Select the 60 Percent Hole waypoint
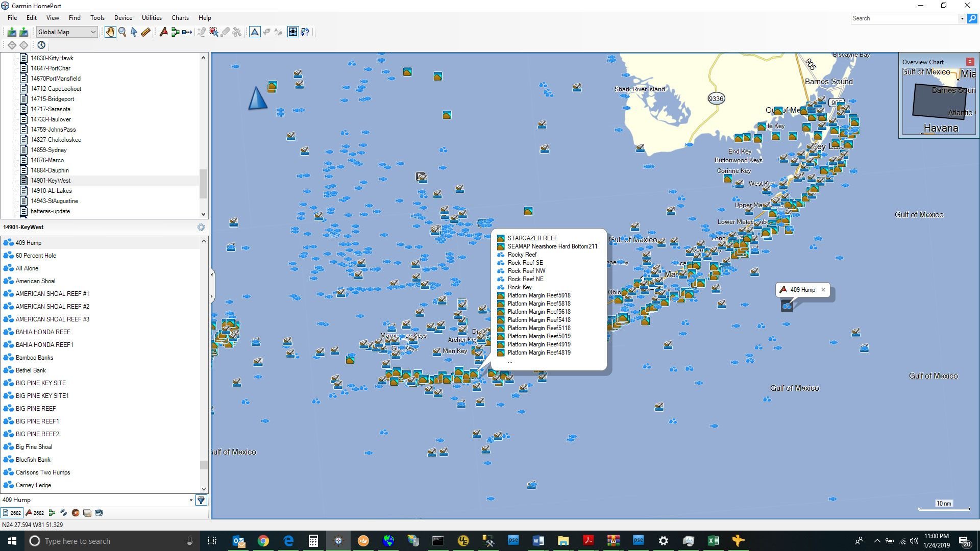 point(36,256)
